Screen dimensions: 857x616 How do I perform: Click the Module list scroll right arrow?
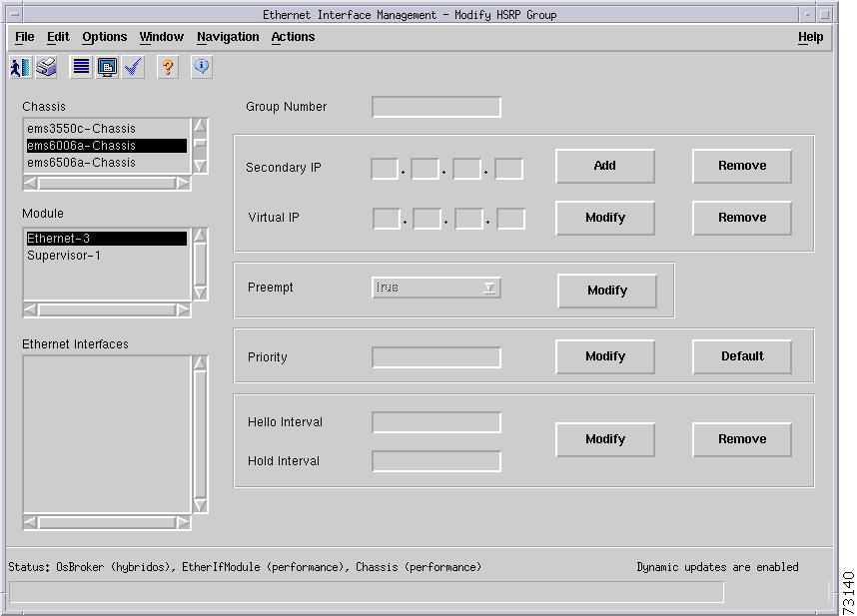coord(183,310)
